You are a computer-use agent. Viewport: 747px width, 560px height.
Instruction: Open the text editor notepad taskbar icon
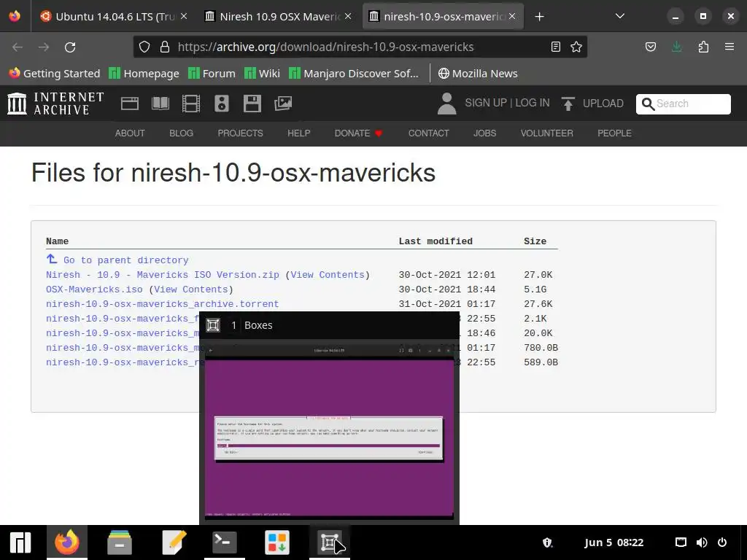174,542
